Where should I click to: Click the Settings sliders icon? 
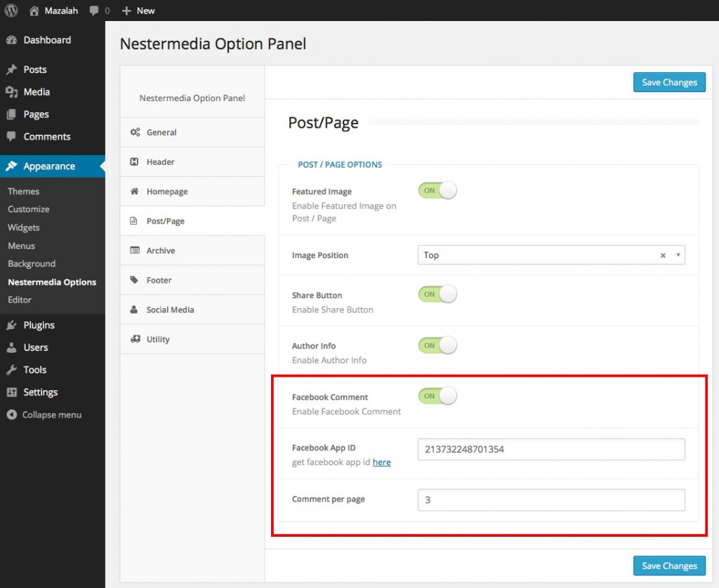point(11,392)
